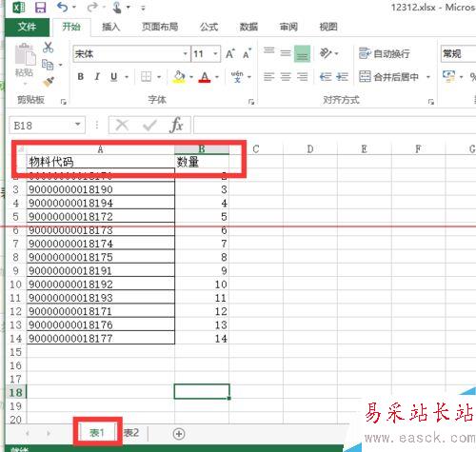Switch to the 视图 tab
Viewport: 476px width, 452px height.
coord(328,27)
